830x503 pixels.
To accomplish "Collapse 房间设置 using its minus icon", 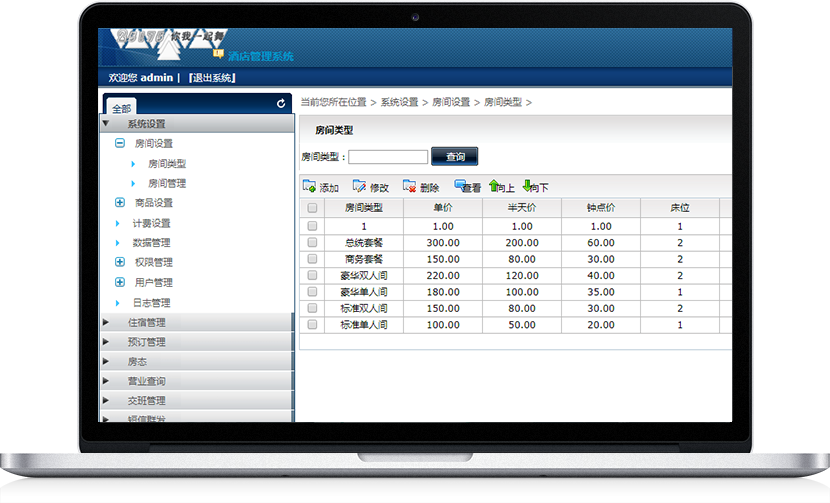I will click(120, 144).
